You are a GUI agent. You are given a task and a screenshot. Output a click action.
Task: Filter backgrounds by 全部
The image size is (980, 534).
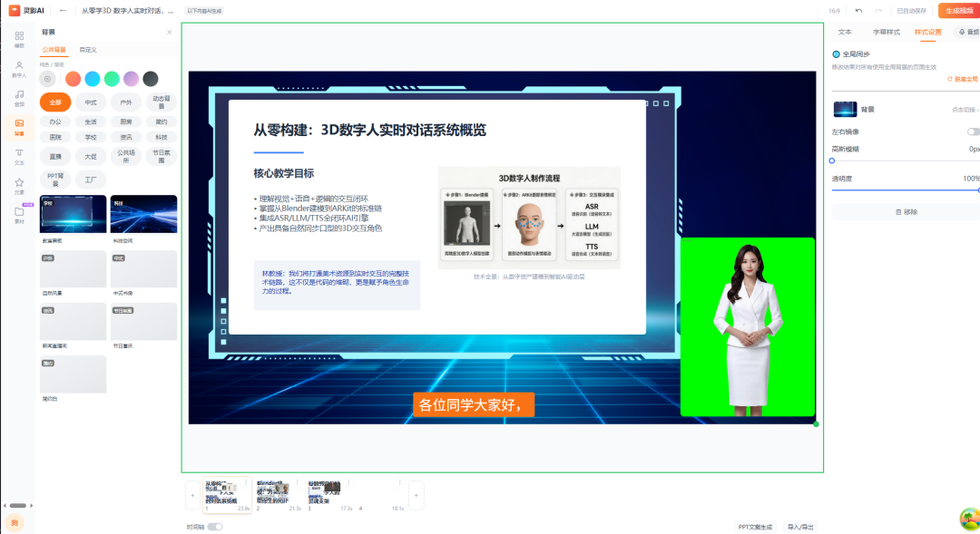pyautogui.click(x=55, y=102)
